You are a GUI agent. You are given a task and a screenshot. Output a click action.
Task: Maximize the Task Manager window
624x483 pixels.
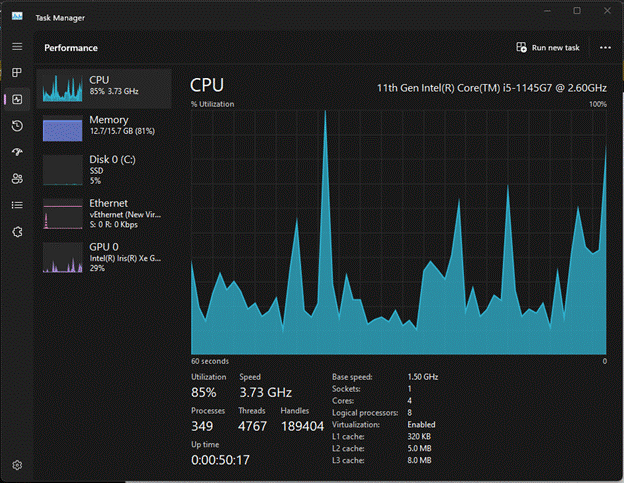[x=577, y=11]
